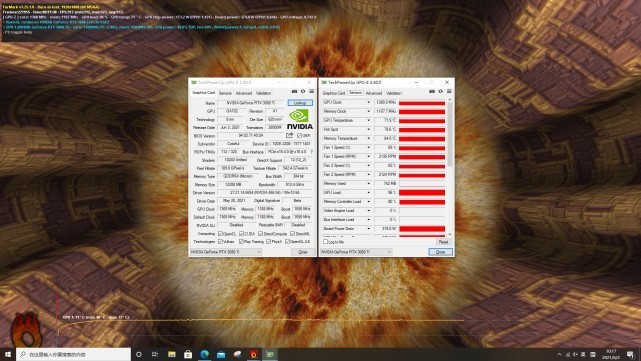Toggle the UEFI checkbox
This screenshot has width=641, height=361.
pos(300,136)
